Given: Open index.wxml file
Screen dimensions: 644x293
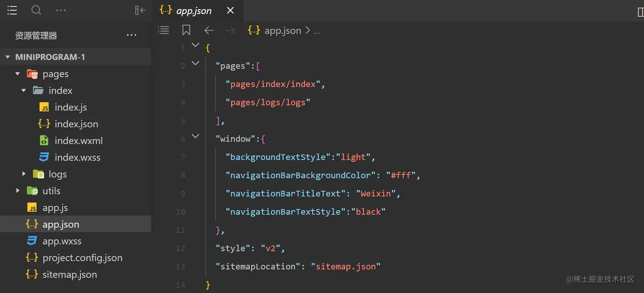Looking at the screenshot, I should pyautogui.click(x=79, y=141).
